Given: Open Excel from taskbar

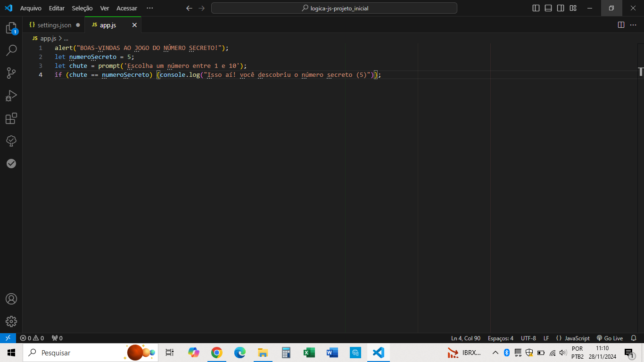Looking at the screenshot, I should (309, 353).
